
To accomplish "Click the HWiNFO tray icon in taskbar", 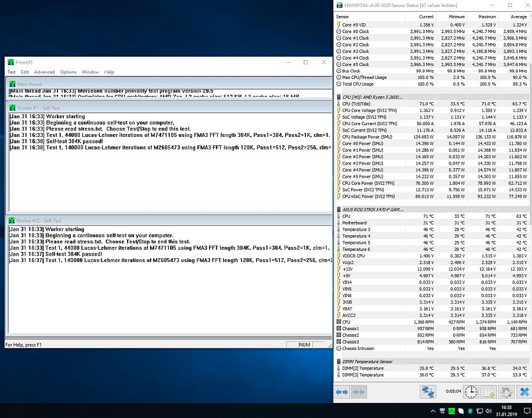I will [443, 411].
